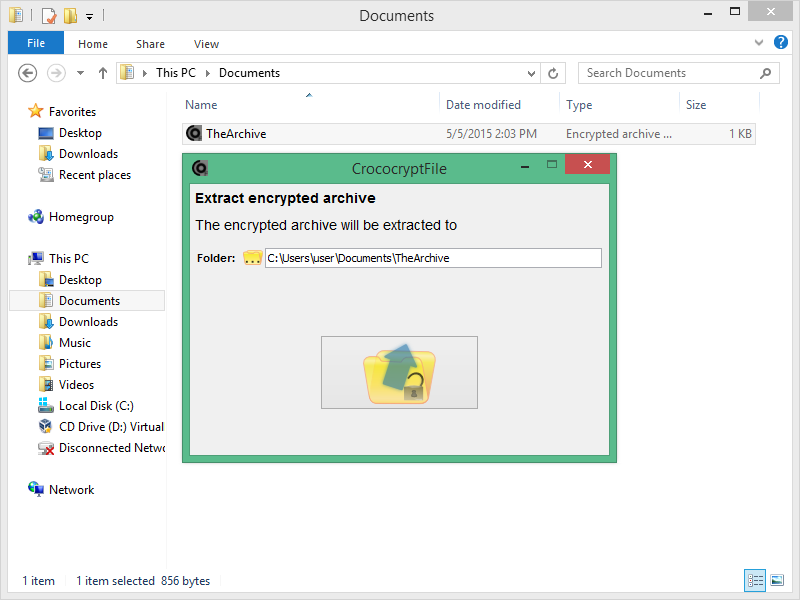The width and height of the screenshot is (800, 600).
Task: Click the extraction folder path field
Action: (x=432, y=258)
